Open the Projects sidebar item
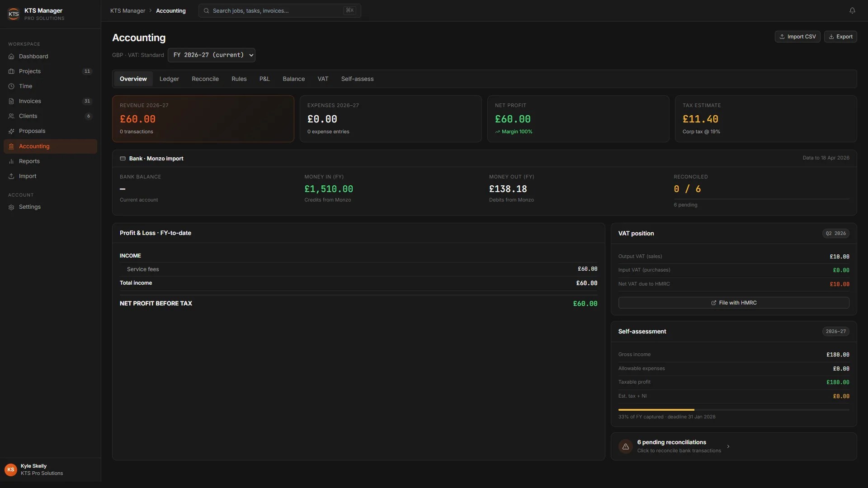Screen dimensions: 868x488 point(50,71)
